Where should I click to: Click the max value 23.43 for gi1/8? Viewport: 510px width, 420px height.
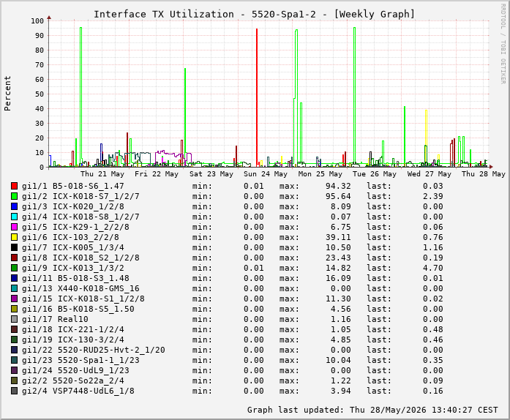pyautogui.click(x=338, y=258)
